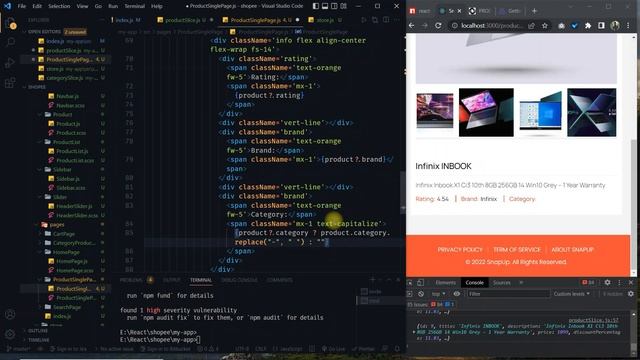Open DevTools more options three-dot menu
The height and width of the screenshot is (360, 640).
point(619,282)
